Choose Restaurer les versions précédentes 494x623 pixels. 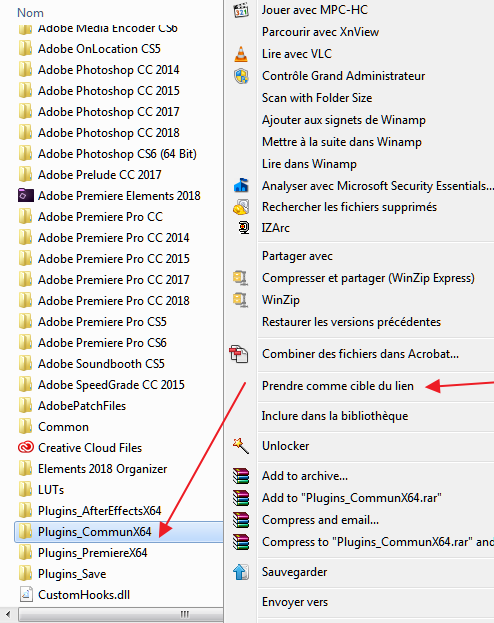click(x=351, y=322)
